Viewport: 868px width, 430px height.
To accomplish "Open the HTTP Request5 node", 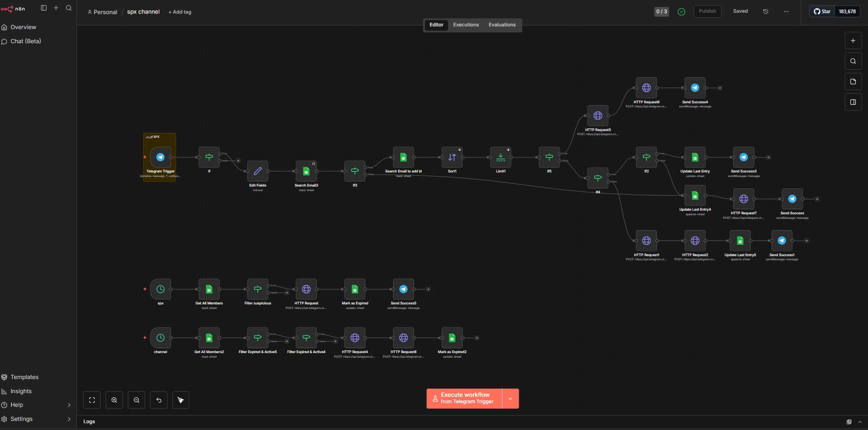I will [598, 116].
